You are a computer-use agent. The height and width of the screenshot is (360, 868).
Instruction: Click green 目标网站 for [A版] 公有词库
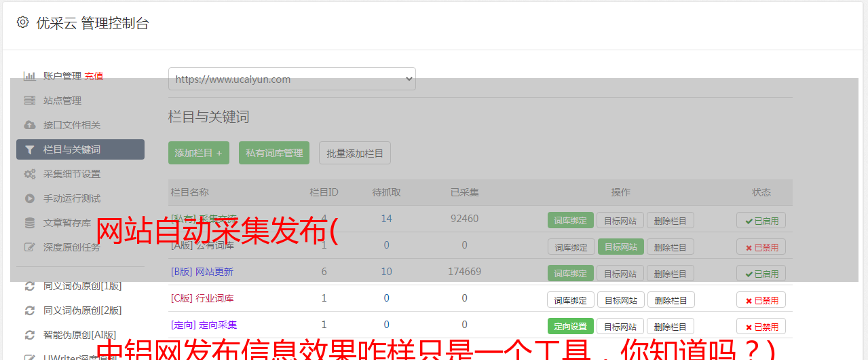pyautogui.click(x=621, y=247)
